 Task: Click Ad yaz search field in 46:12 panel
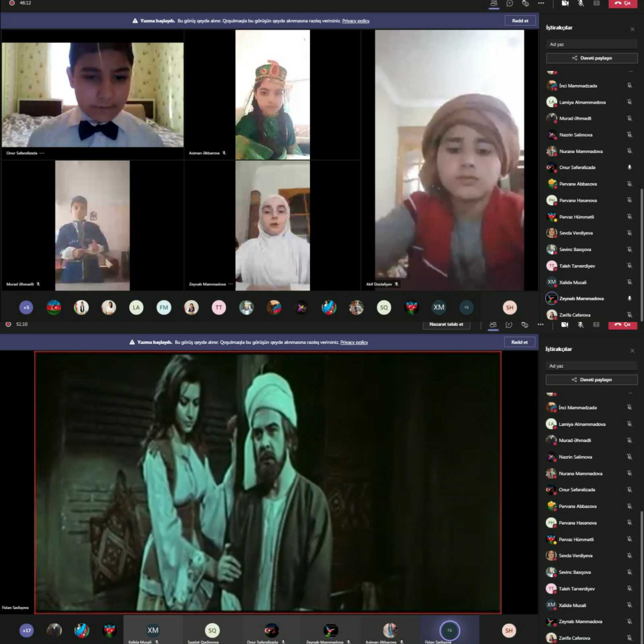(592, 44)
